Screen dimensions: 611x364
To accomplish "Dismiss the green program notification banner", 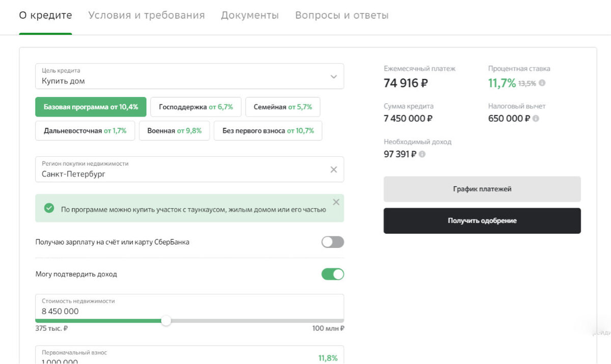I will coord(336,202).
